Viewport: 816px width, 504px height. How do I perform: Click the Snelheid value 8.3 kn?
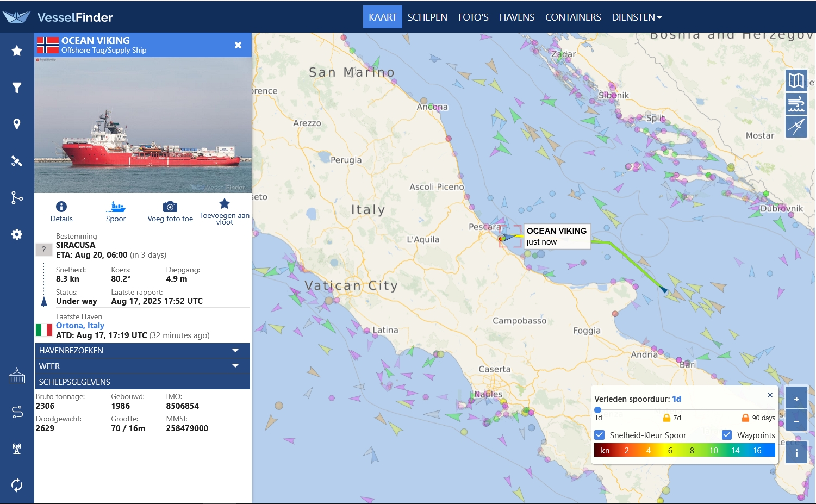click(x=67, y=279)
